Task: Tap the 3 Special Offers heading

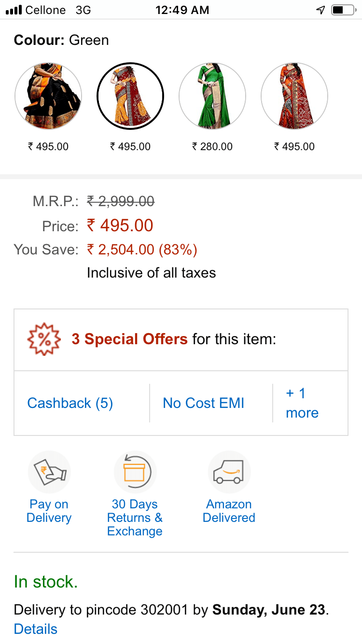Action: pos(129,339)
